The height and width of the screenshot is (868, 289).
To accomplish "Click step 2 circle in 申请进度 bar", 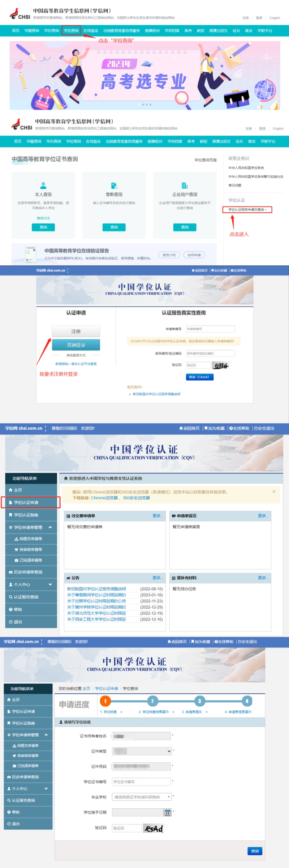I will click(x=152, y=701).
